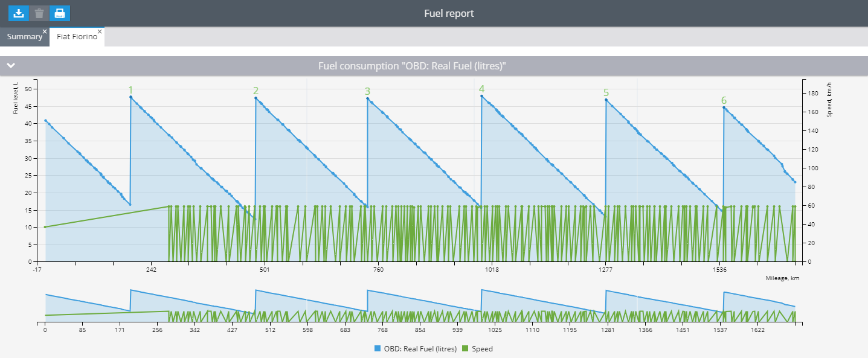The image size is (868, 358).
Task: Close the Fiat Fiorino tab
Action: click(100, 31)
